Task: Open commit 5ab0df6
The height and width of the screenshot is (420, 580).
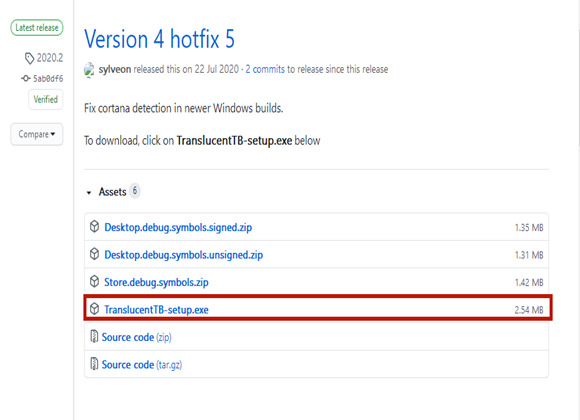Action: [x=48, y=78]
